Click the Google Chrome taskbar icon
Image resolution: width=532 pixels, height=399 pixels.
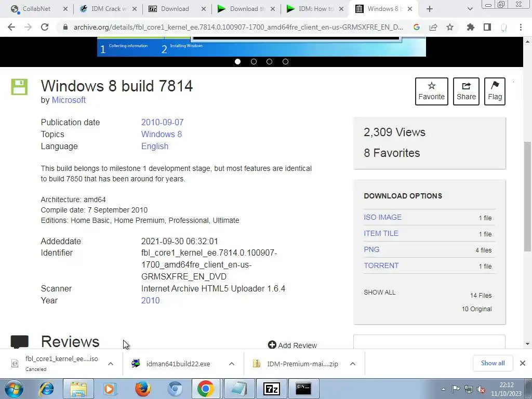point(206,389)
